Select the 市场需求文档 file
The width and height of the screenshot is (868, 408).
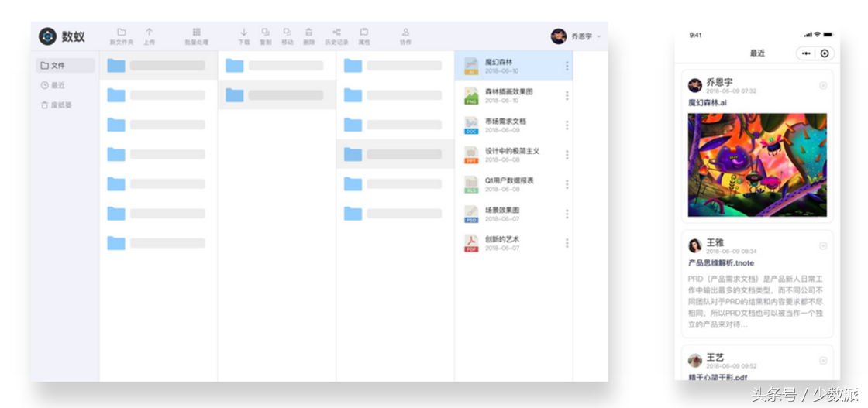point(514,125)
